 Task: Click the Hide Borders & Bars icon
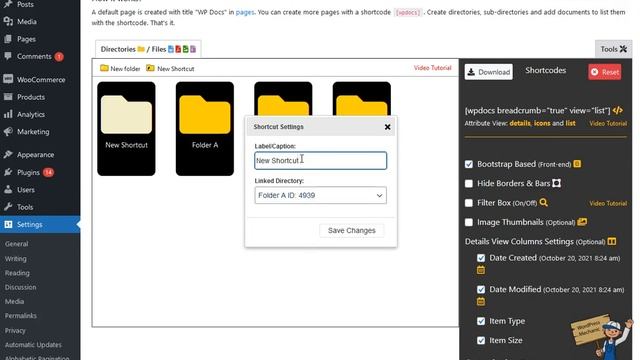point(556,183)
